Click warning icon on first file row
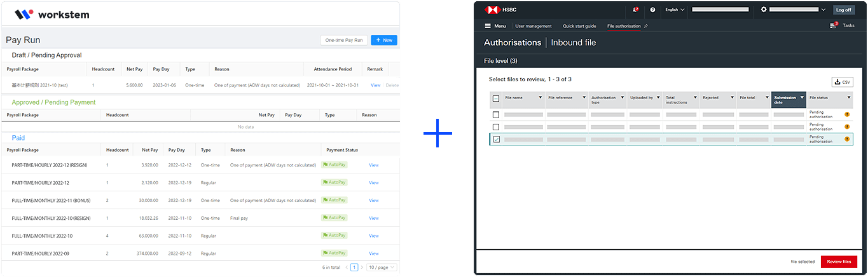The image size is (868, 277). tap(847, 115)
